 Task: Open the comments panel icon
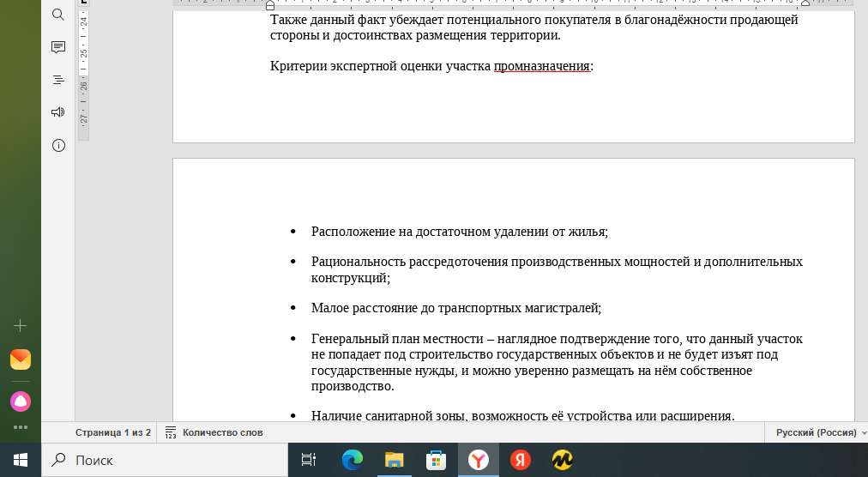(x=58, y=47)
